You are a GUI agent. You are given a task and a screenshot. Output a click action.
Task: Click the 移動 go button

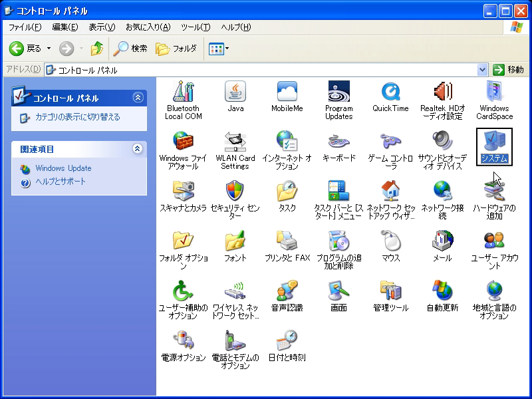pyautogui.click(x=508, y=70)
